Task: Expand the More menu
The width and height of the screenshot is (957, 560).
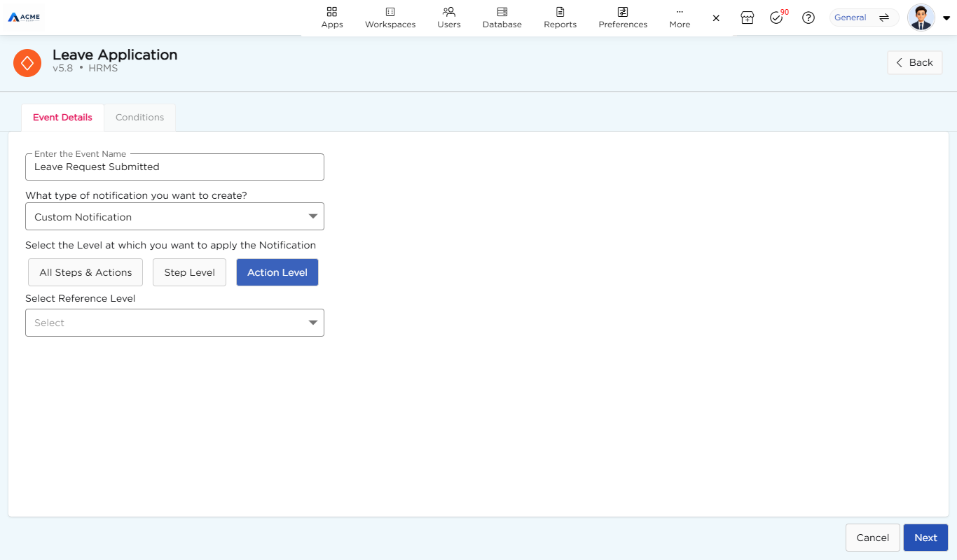Action: (680, 17)
